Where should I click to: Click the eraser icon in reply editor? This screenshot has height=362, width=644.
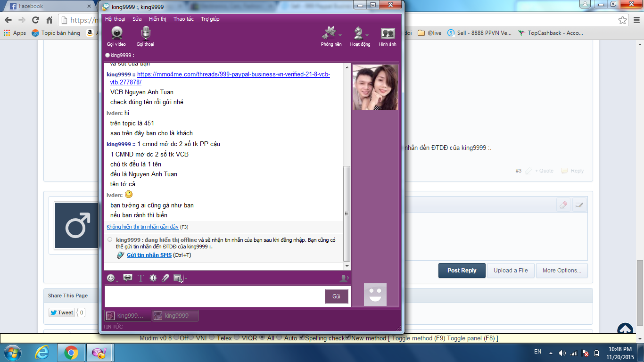(x=563, y=205)
